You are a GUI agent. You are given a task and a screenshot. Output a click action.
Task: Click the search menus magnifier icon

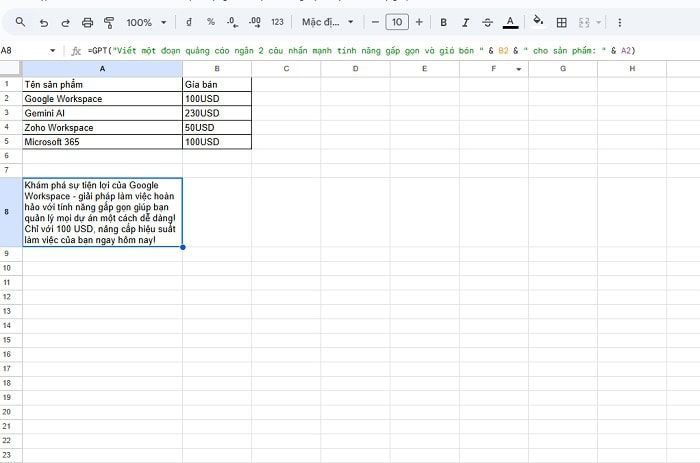click(20, 22)
